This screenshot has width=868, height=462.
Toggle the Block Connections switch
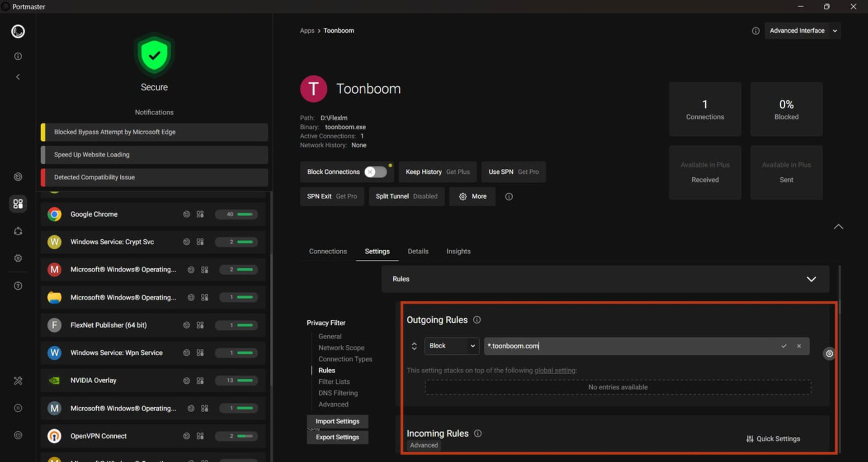(x=376, y=172)
